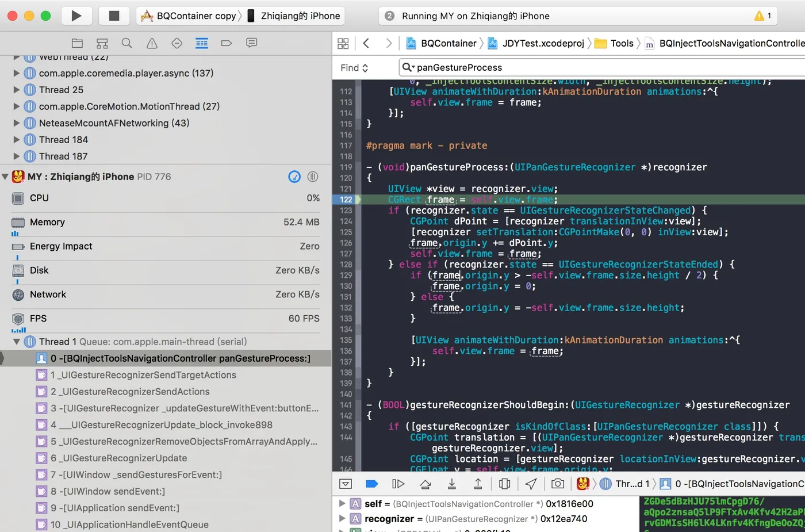Image resolution: width=805 pixels, height=532 pixels.
Task: Deactivate breakpoints using the blue breakpoint icon
Action: click(x=372, y=484)
